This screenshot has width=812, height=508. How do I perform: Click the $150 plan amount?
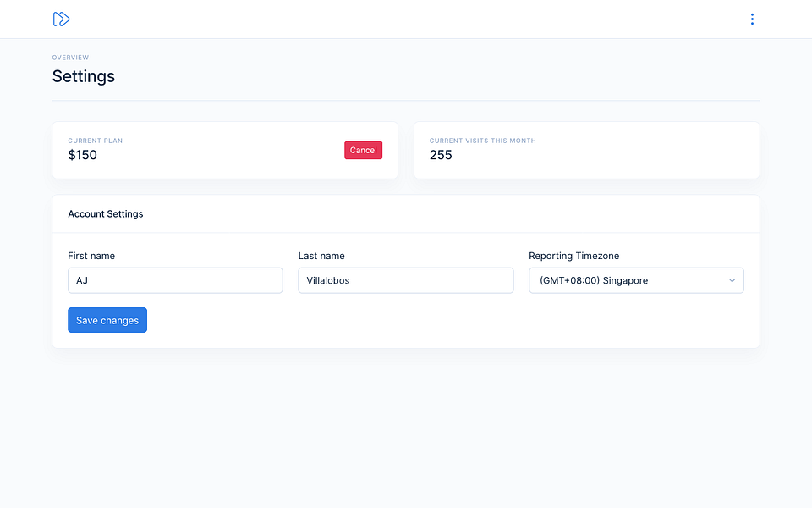click(82, 155)
